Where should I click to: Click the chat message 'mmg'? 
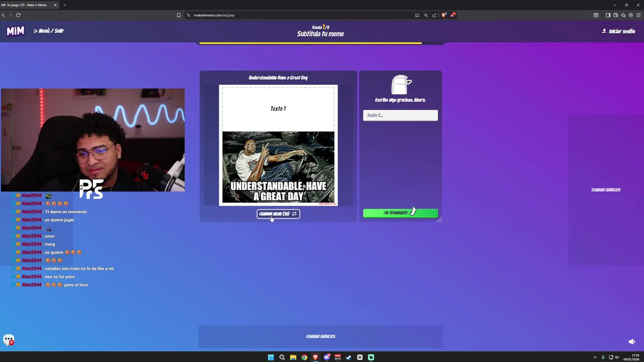coord(50,244)
